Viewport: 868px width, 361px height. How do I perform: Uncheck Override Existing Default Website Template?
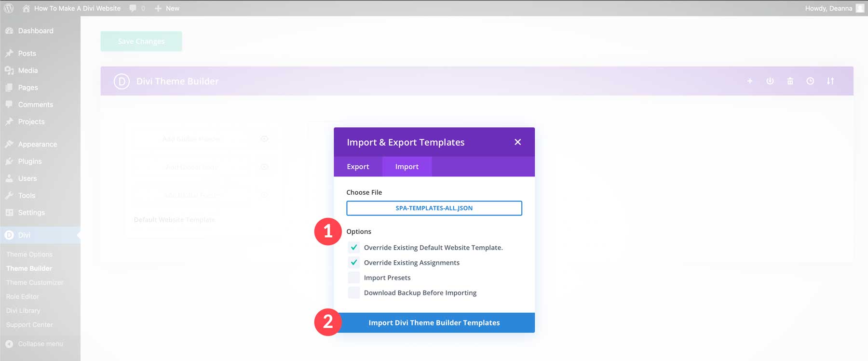click(354, 247)
